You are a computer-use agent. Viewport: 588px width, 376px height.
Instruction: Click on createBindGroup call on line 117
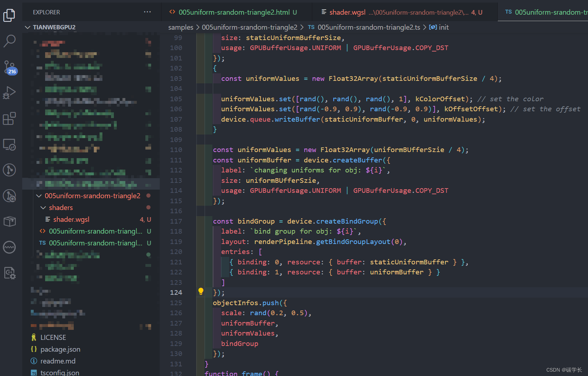pyautogui.click(x=347, y=221)
